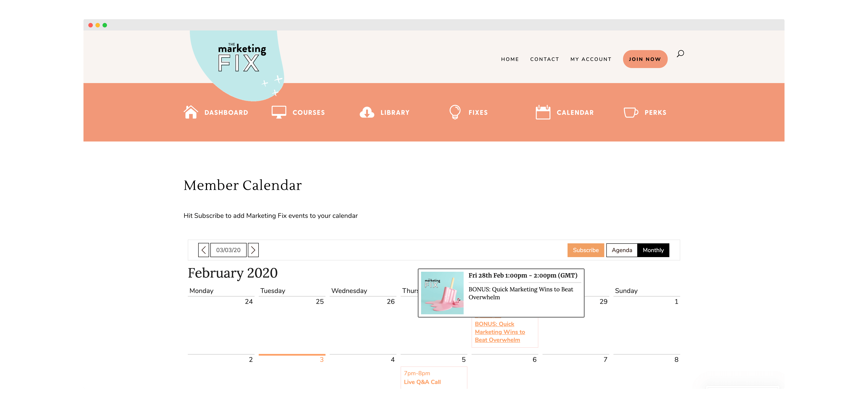Click the Contact navigation link
Image resolution: width=868 pixels, height=408 pixels.
(x=545, y=59)
